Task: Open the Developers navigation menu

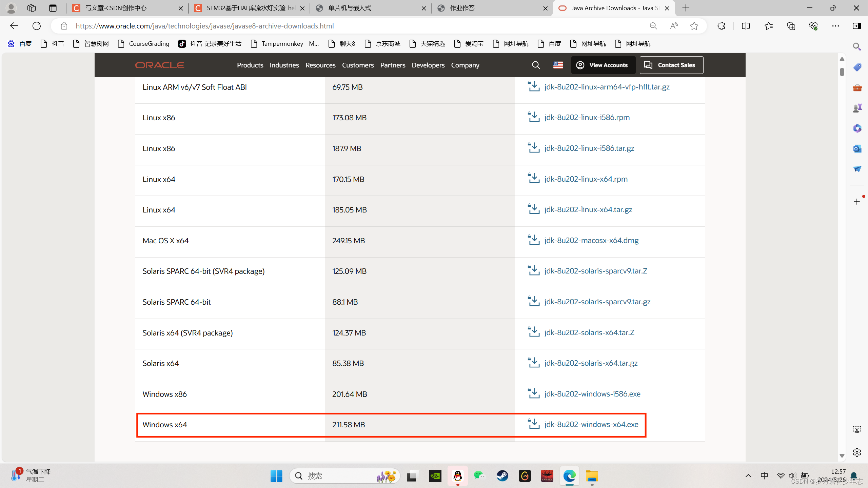Action: pos(428,65)
